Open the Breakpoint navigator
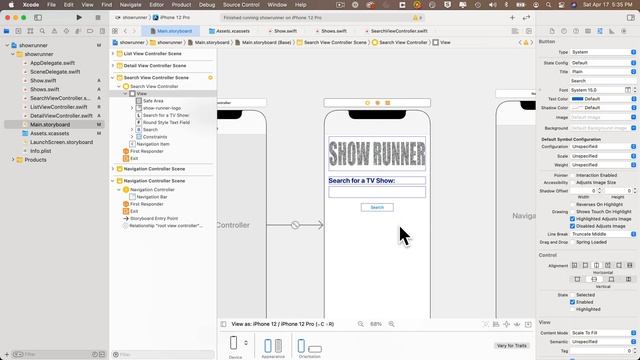Image resolution: width=640 pixels, height=360 pixels. pos(90,31)
